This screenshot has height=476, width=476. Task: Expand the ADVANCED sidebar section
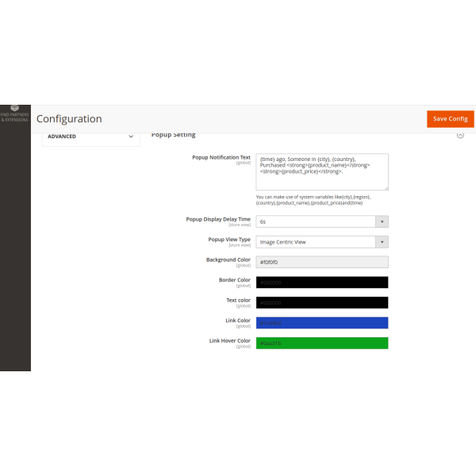pos(88,136)
